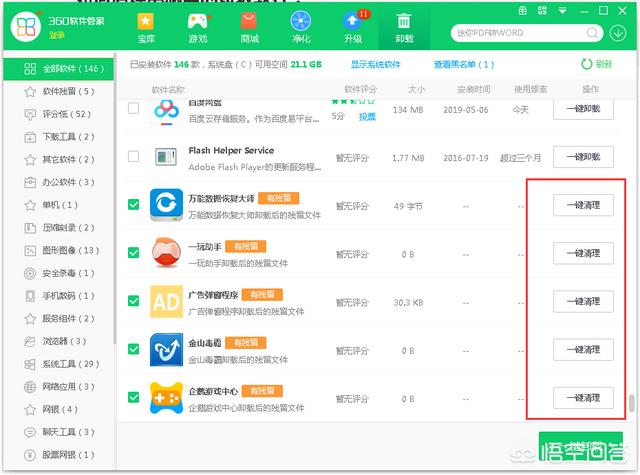Switch to the 卸载 uninstall tab
640x475 pixels.
[x=403, y=28]
